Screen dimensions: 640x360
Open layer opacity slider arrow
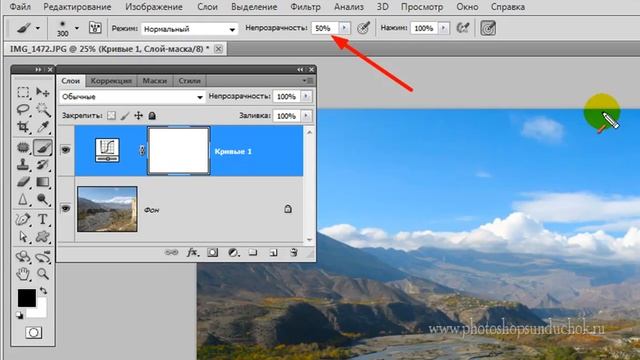[x=306, y=96]
